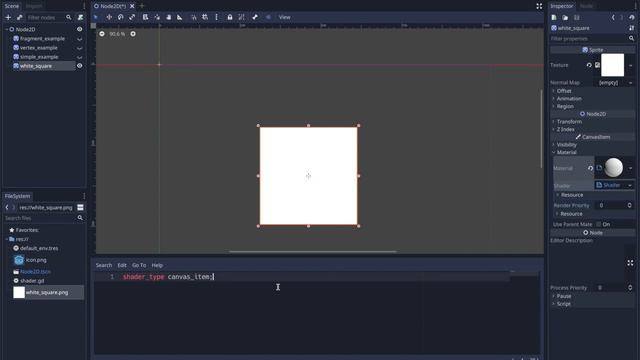The height and width of the screenshot is (360, 640).
Task: Activate the Rotate Mode tool
Action: [x=120, y=17]
